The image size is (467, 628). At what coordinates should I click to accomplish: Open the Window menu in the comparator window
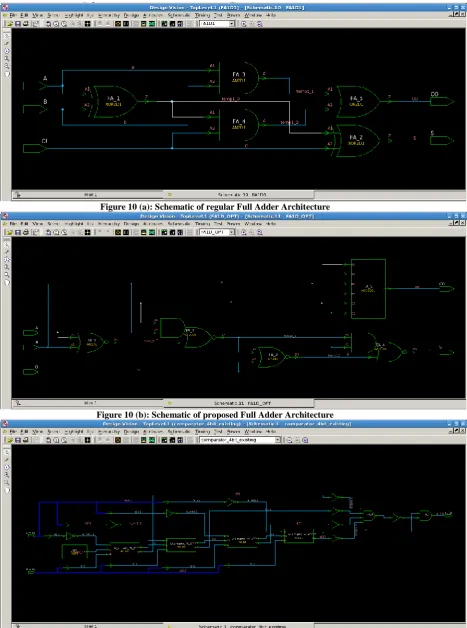point(252,431)
